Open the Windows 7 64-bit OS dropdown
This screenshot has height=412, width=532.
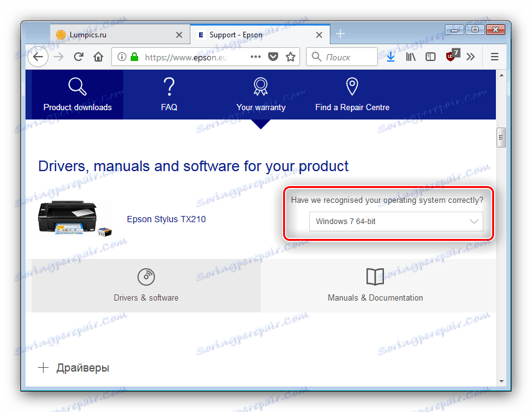tap(396, 222)
